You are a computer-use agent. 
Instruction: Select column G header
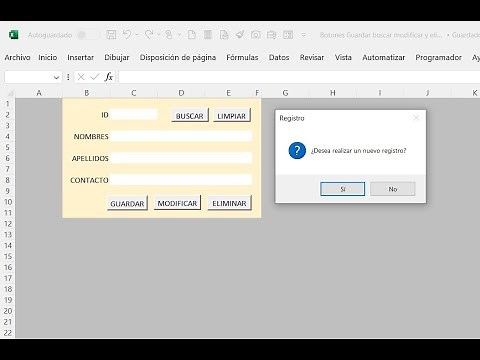[x=285, y=93]
